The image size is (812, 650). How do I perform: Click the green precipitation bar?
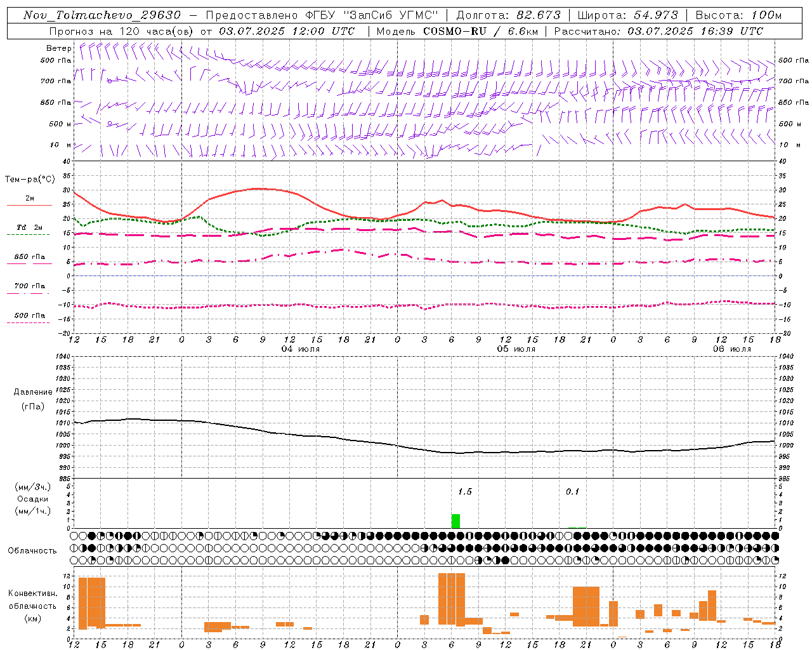(455, 521)
